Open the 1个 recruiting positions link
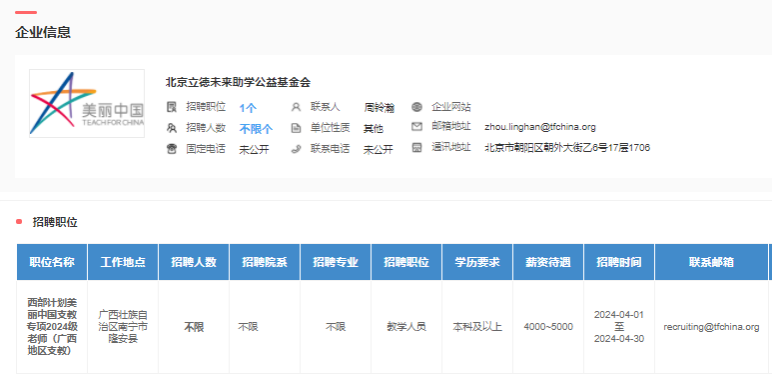 248,108
